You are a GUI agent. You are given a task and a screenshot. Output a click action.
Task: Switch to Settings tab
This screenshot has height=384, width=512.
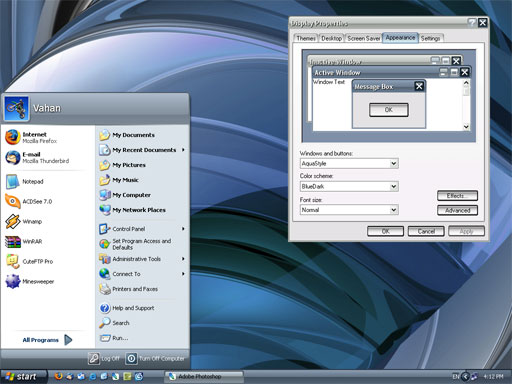coord(430,38)
